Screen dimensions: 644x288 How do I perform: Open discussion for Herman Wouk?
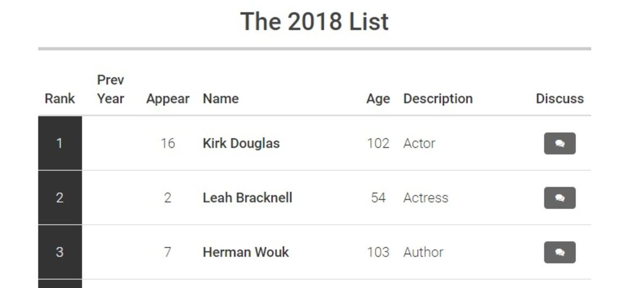click(x=560, y=252)
